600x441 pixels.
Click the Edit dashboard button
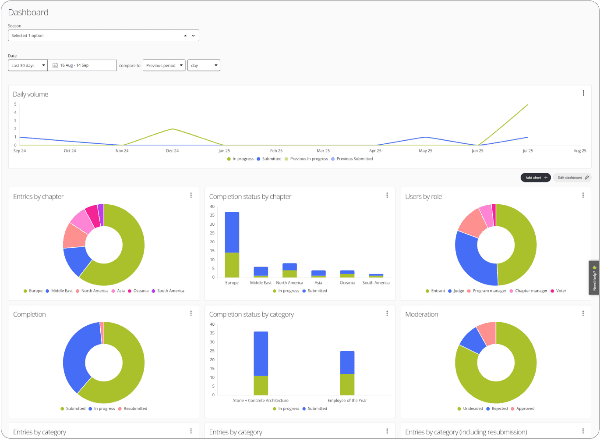(x=572, y=177)
